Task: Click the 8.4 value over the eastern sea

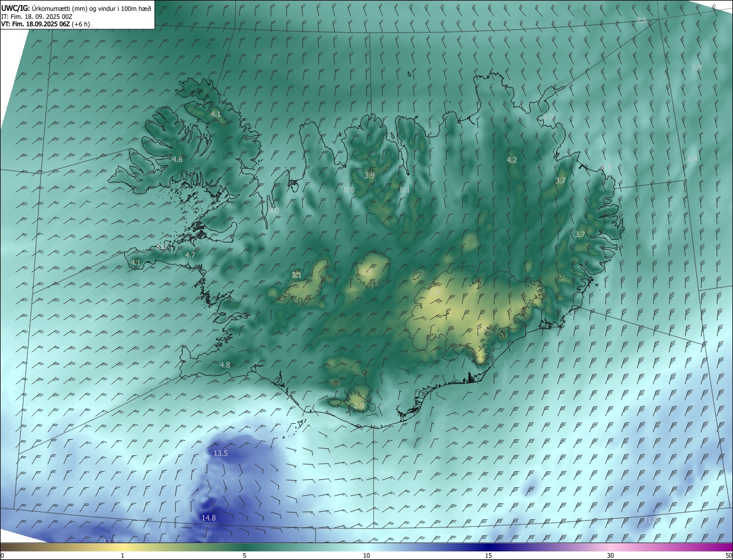Action: [692, 159]
